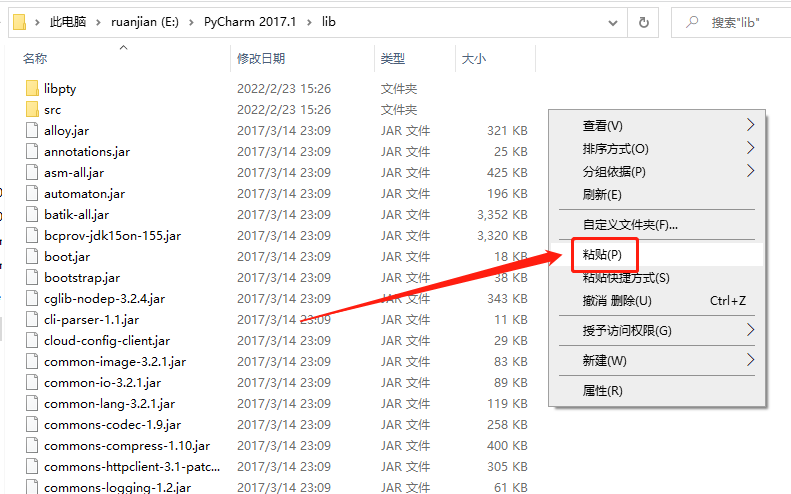
Task: Click the commons-codec-1.9.jar file icon
Action: click(32, 425)
